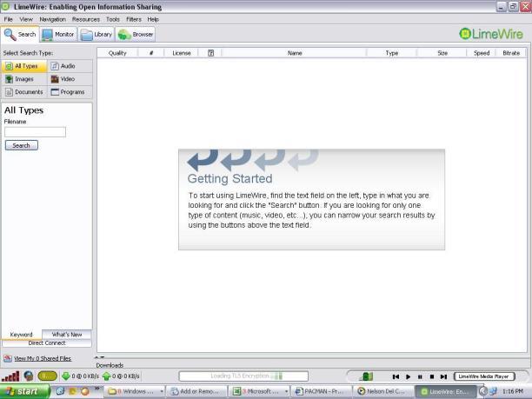Click the LimeWire logo
Image resolution: width=532 pixels, height=399 pixels.
click(x=491, y=34)
